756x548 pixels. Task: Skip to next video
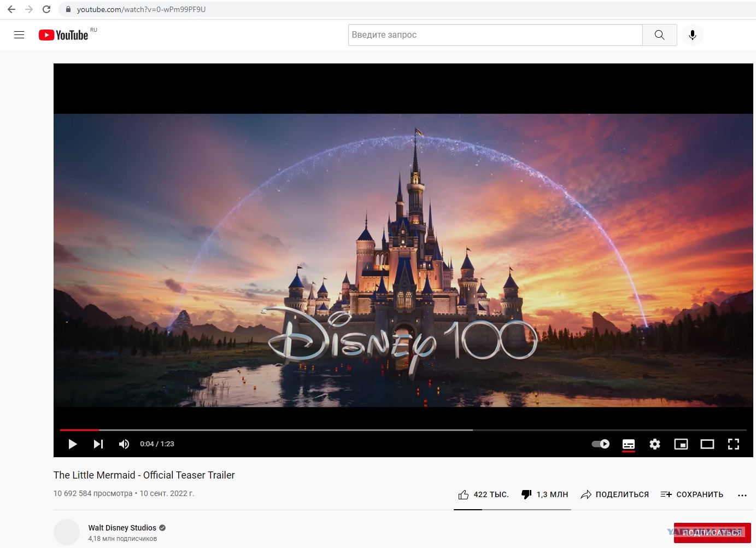click(x=98, y=444)
